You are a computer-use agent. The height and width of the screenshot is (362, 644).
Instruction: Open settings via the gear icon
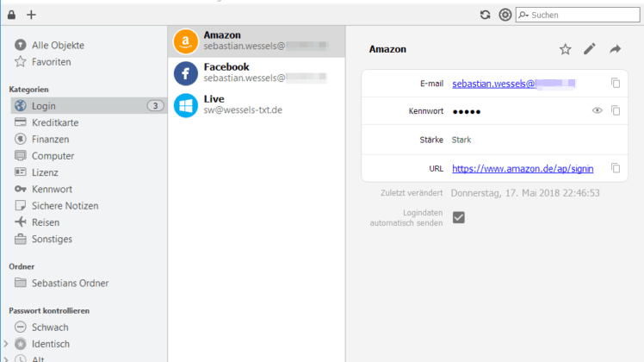pyautogui.click(x=505, y=15)
